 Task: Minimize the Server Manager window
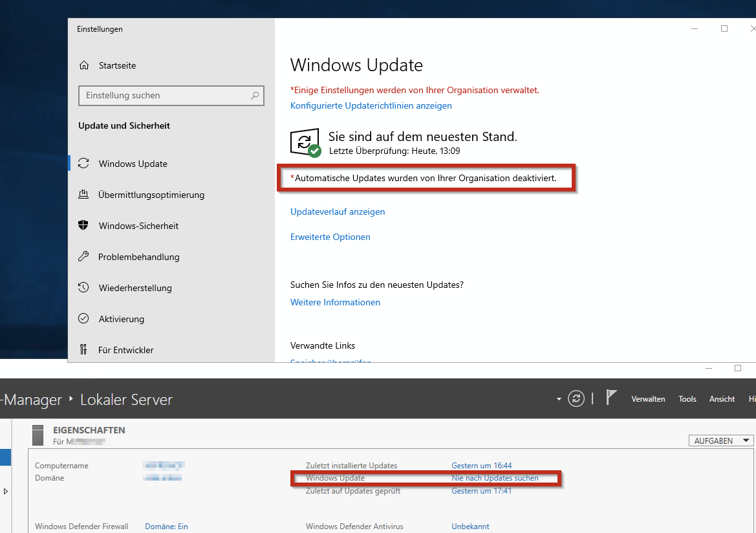pos(709,369)
